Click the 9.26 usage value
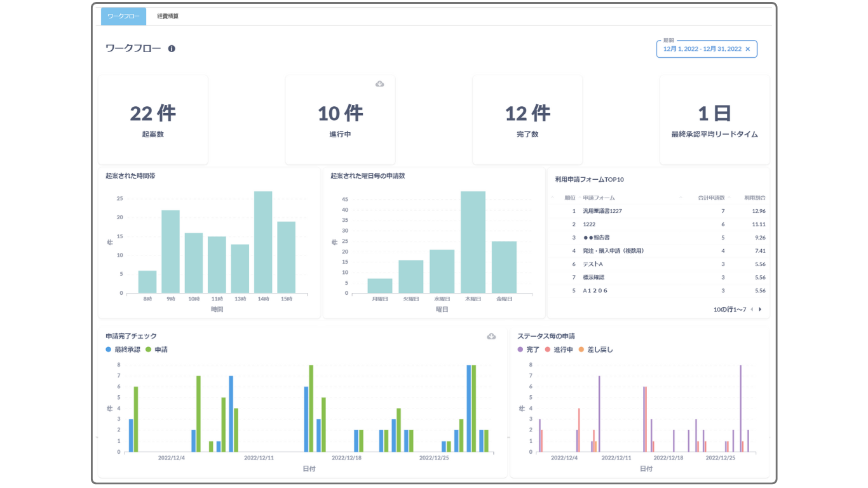868x488 pixels. point(759,238)
